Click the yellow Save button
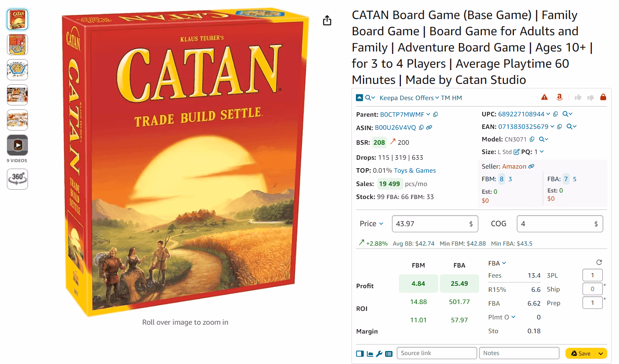This screenshot has width=619, height=364. pyautogui.click(x=581, y=353)
